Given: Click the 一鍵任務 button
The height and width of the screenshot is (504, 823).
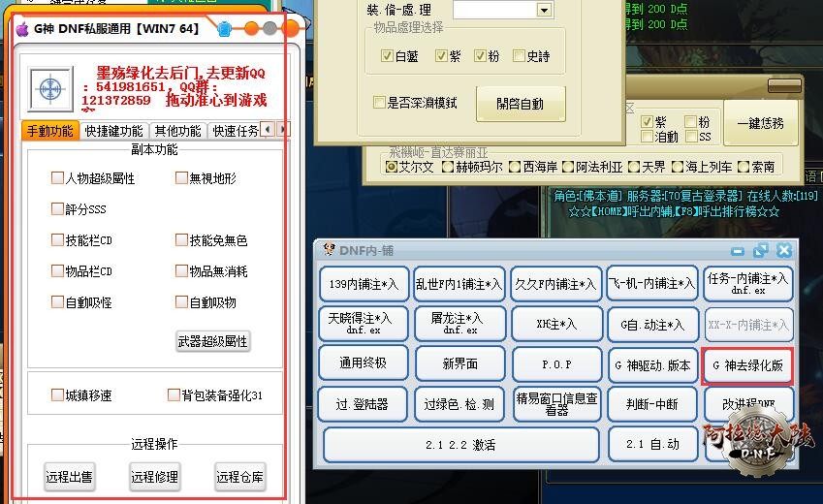Looking at the screenshot, I should [x=761, y=123].
